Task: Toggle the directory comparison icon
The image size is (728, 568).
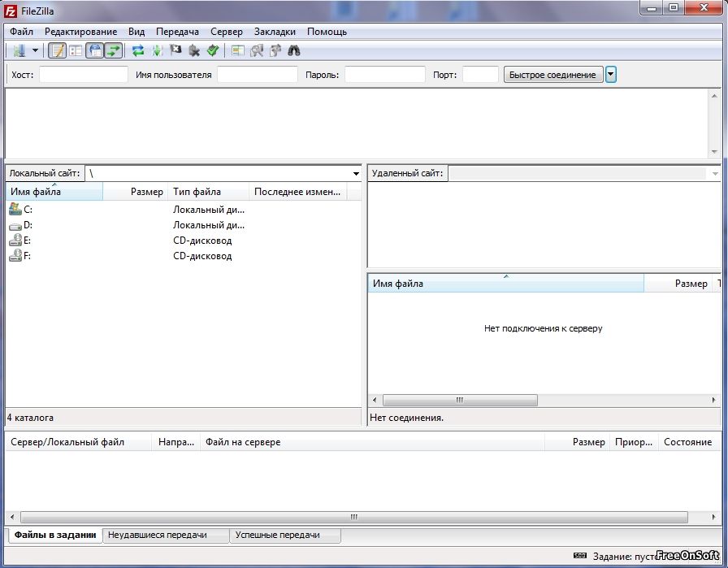Action: [257, 50]
